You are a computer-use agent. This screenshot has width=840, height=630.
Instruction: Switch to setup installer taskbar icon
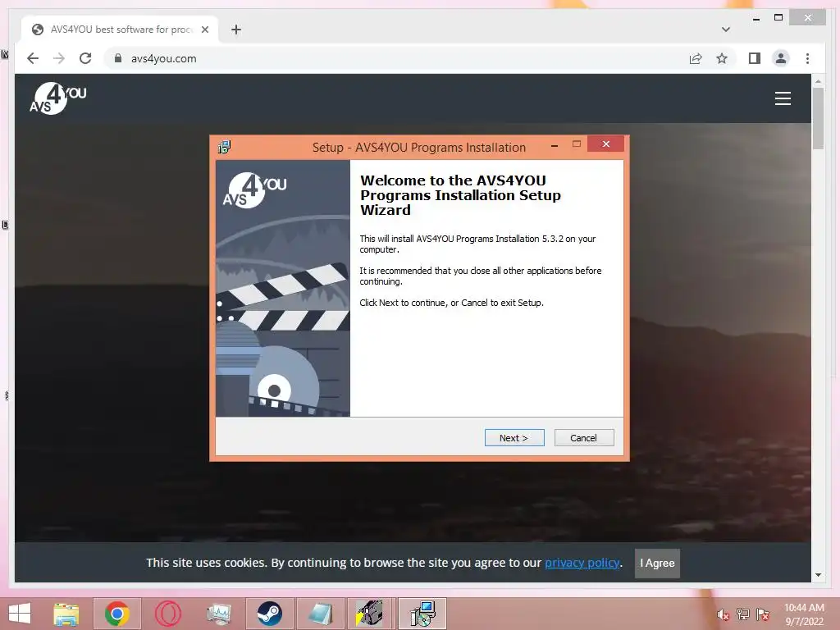tap(422, 614)
